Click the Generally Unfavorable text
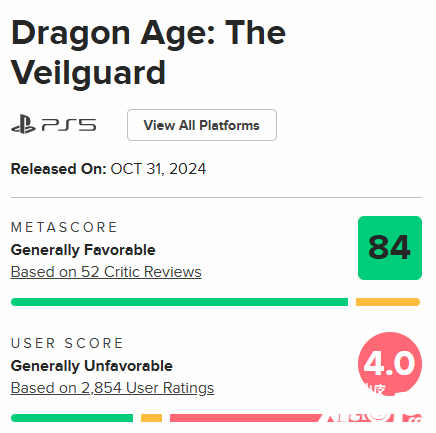This screenshot has width=436, height=433. pos(92,366)
